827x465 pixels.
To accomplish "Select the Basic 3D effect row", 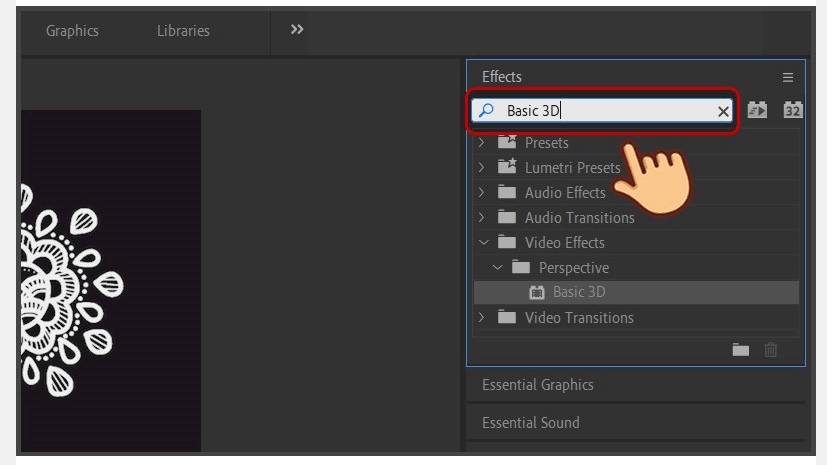I will click(x=636, y=292).
